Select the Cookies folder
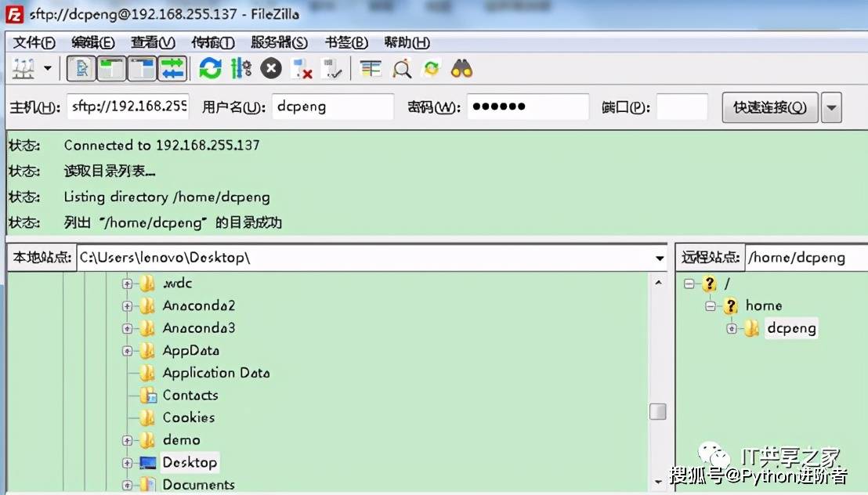The image size is (868, 495). (x=189, y=417)
